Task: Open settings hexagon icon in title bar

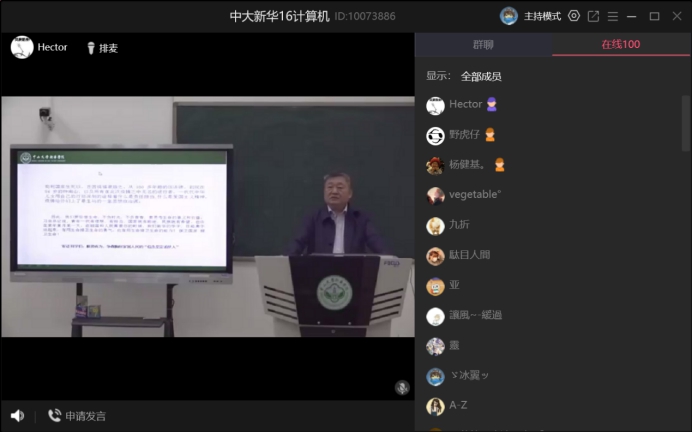Action: pyautogui.click(x=574, y=16)
